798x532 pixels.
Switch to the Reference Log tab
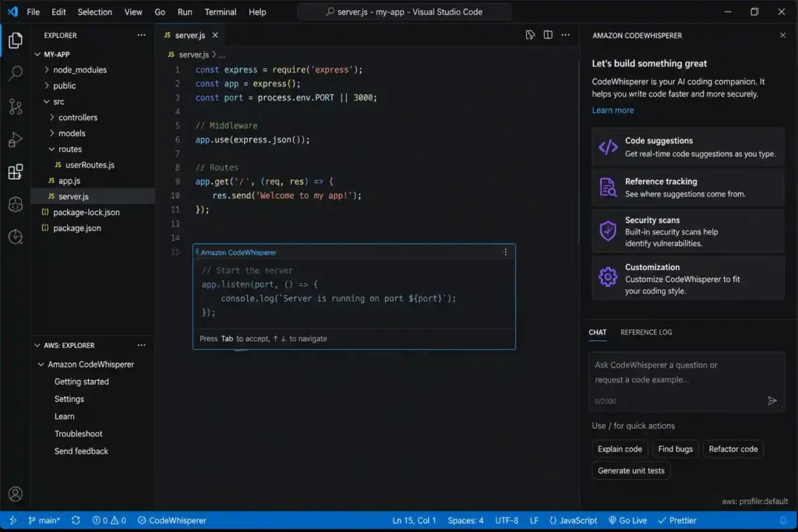[x=646, y=332]
